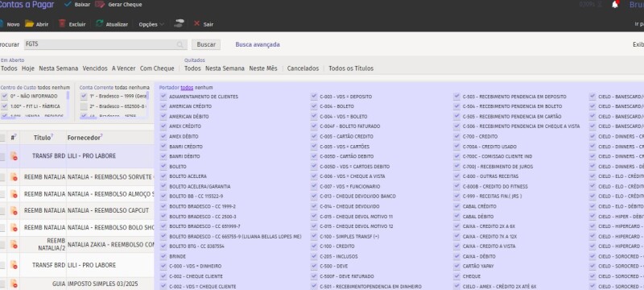Viewport: 644px width, 290px height.
Task: Select nenhum for Portador
Action: pyautogui.click(x=204, y=88)
